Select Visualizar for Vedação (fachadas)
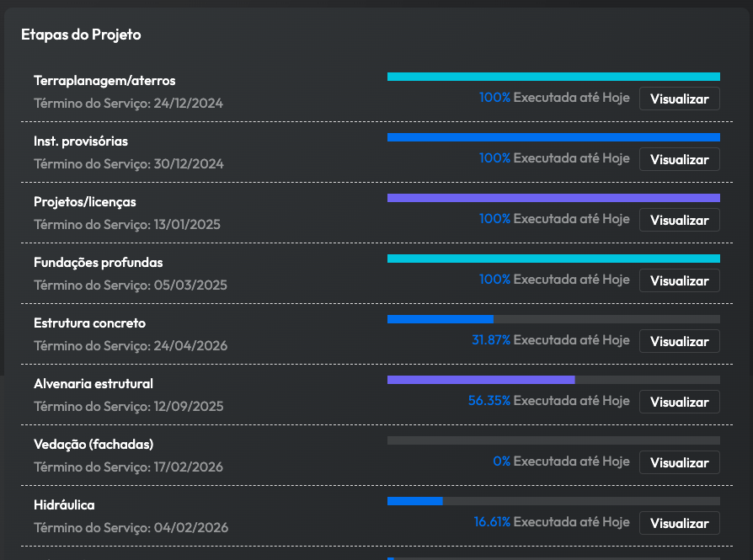This screenshot has height=560, width=753. (x=679, y=462)
